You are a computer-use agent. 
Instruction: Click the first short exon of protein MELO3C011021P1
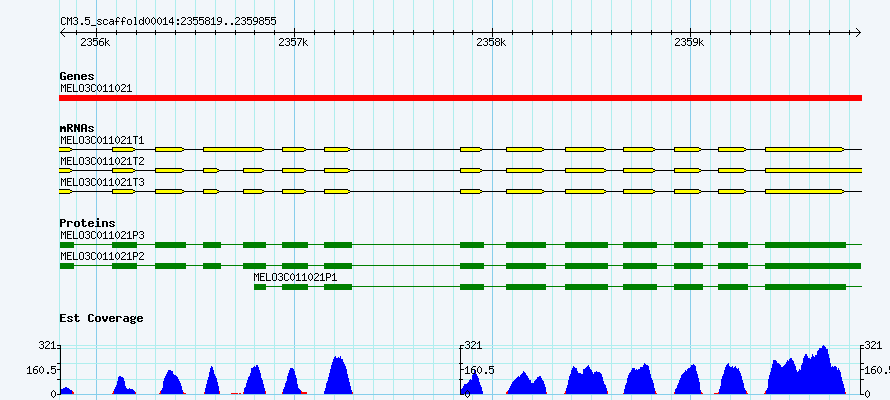(x=260, y=287)
